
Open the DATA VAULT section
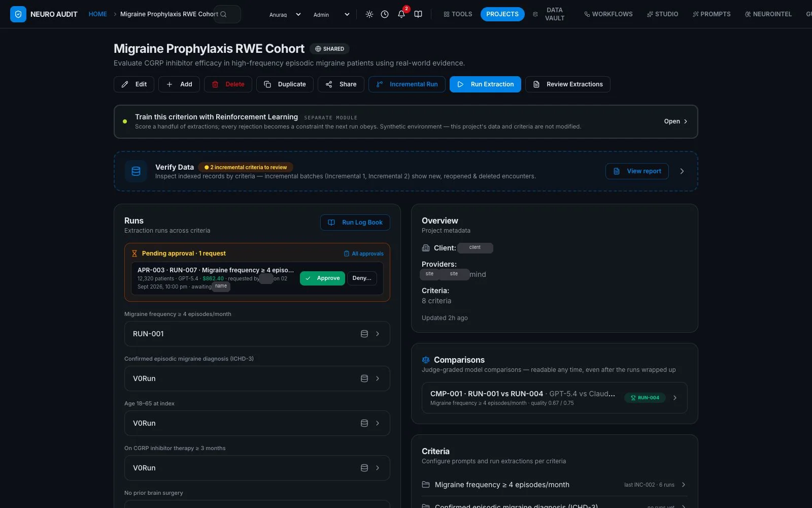pyautogui.click(x=550, y=14)
